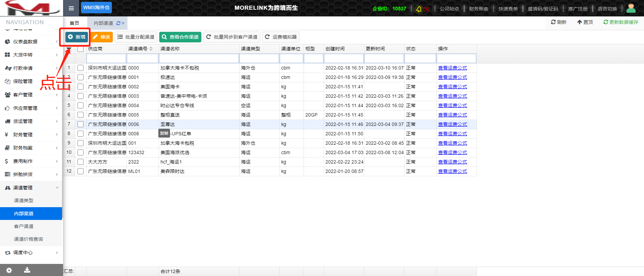644x276 pixels.
Task: Click the refresh icon on 内部渠道 tab
Action: [118, 23]
